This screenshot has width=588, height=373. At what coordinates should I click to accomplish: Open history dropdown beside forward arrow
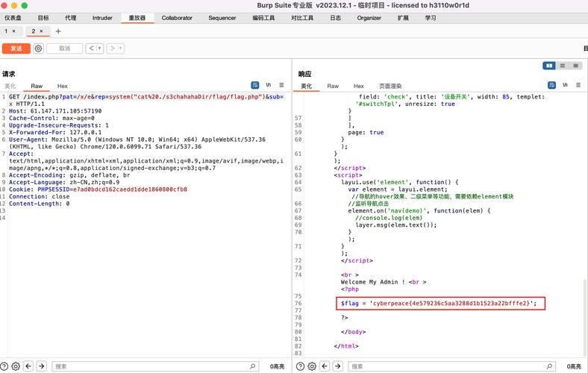tap(121, 48)
